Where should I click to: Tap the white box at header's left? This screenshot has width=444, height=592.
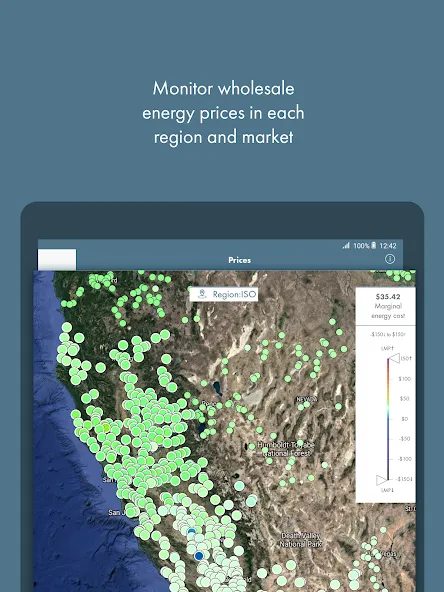(57, 259)
